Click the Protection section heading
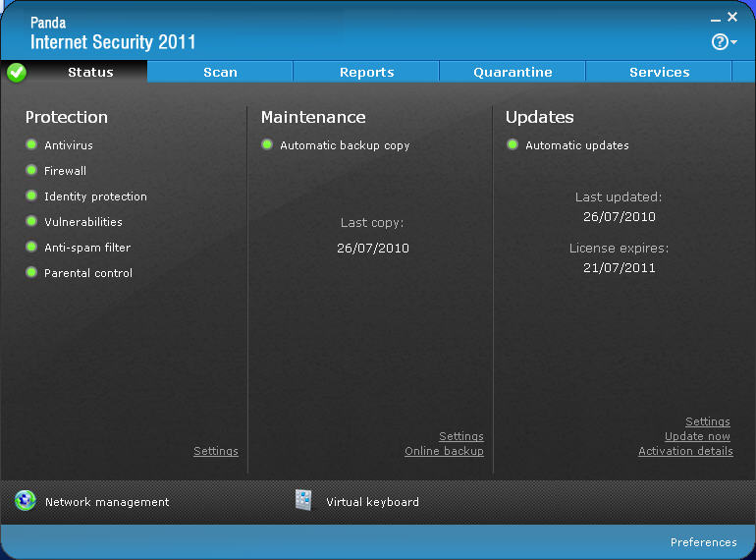This screenshot has width=756, height=560. 67,117
